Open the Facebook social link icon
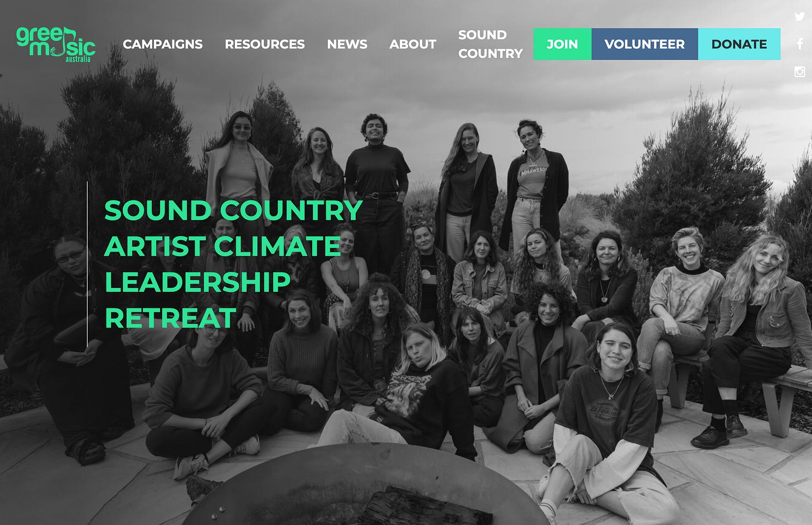The width and height of the screenshot is (812, 525). pyautogui.click(x=800, y=44)
